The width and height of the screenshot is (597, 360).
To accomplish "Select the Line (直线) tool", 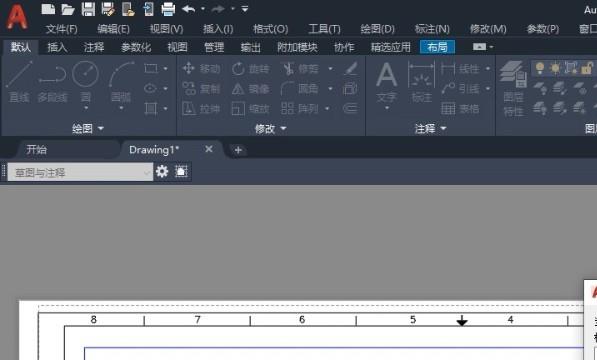I will (19, 82).
